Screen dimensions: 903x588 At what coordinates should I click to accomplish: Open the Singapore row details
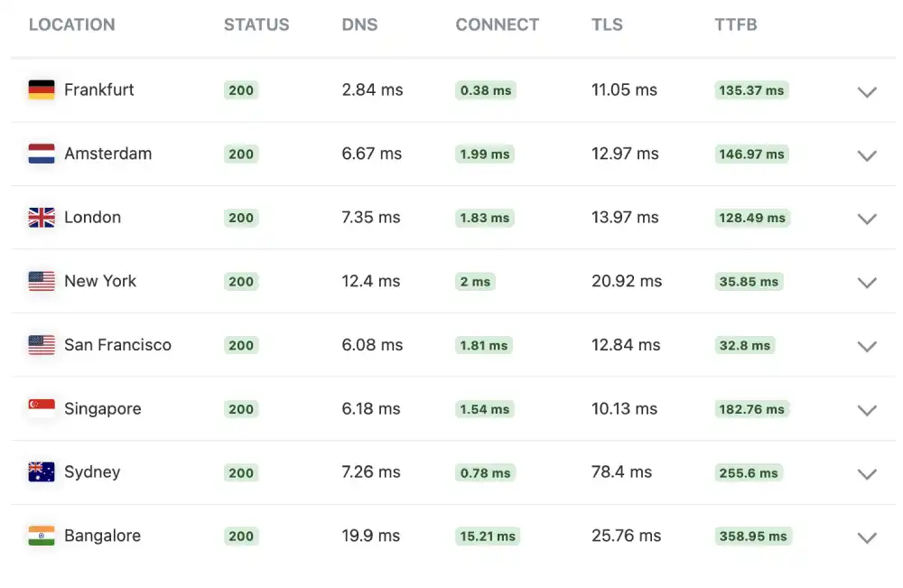[867, 409]
